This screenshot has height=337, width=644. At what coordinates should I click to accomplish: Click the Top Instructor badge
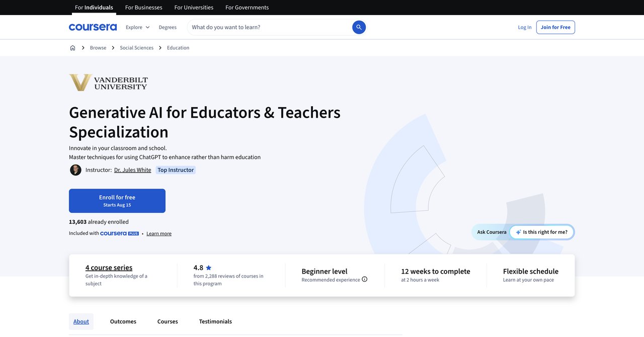point(176,170)
